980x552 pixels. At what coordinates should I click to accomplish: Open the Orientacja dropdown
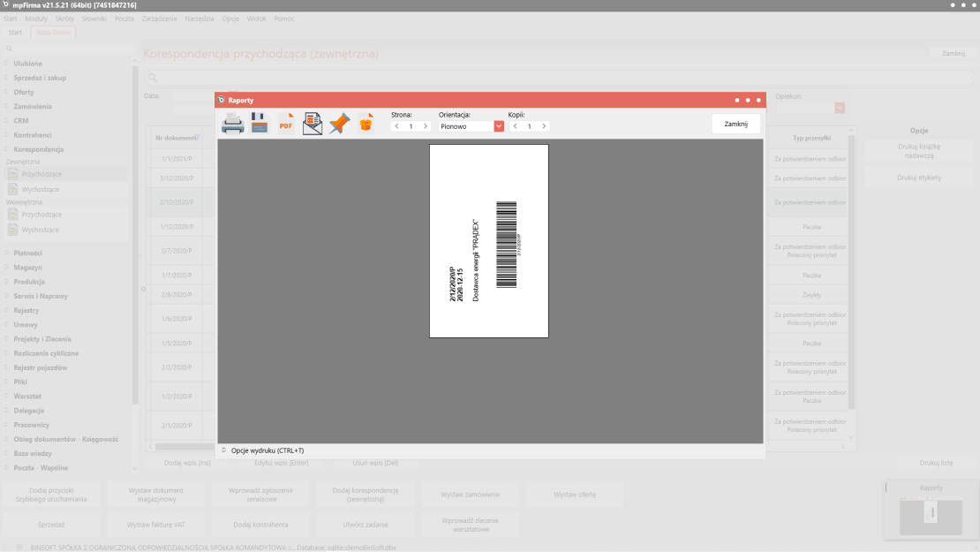click(499, 126)
